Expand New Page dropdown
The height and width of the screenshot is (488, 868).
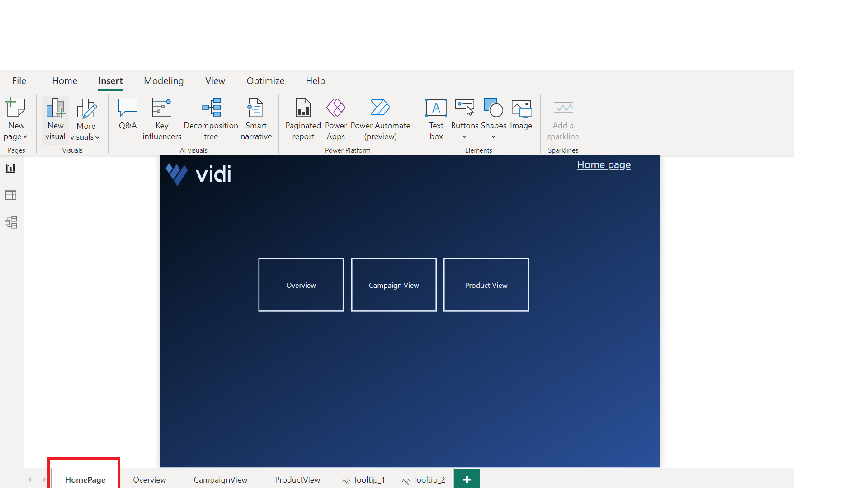point(16,136)
